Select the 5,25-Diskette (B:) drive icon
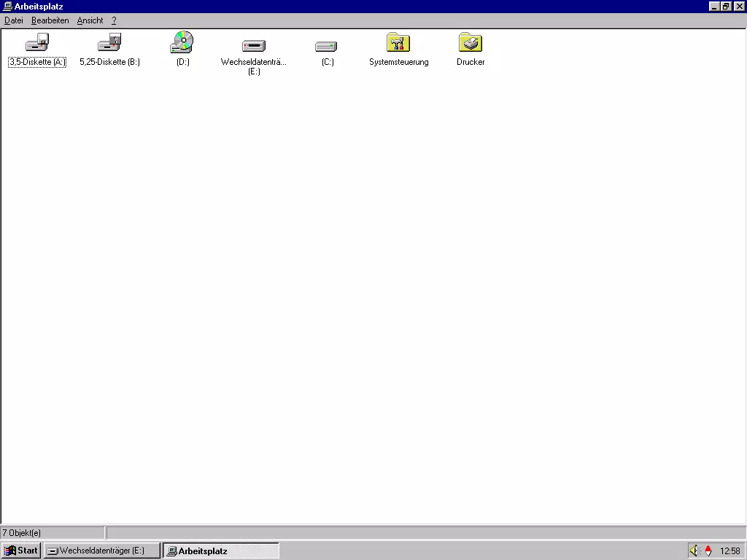Viewport: 747px width, 560px height. (109, 42)
